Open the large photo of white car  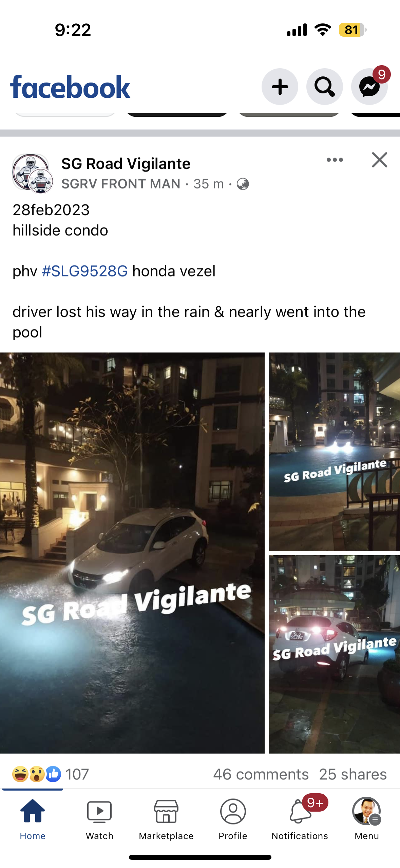(132, 553)
